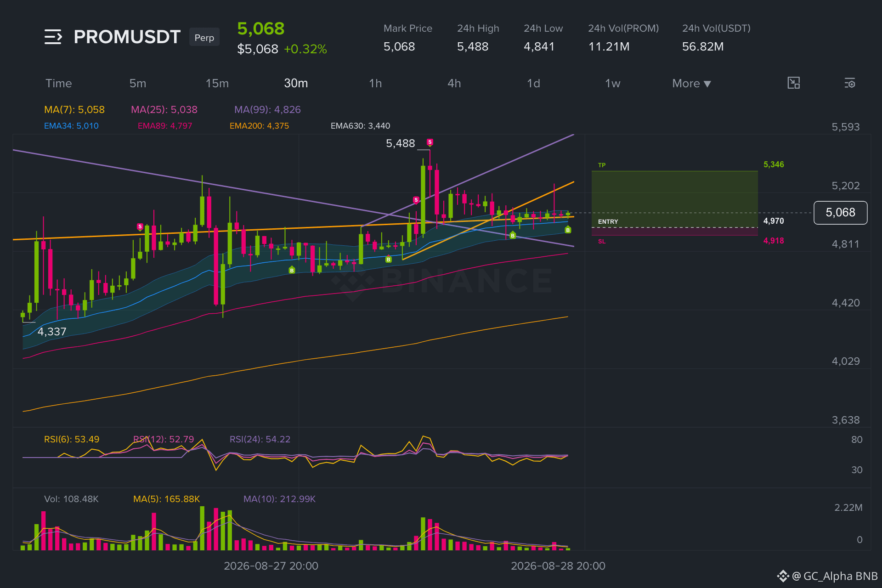Click the 24h Vol(PROM) value 11.21M
Screen dimensions: 882x588
tap(609, 46)
